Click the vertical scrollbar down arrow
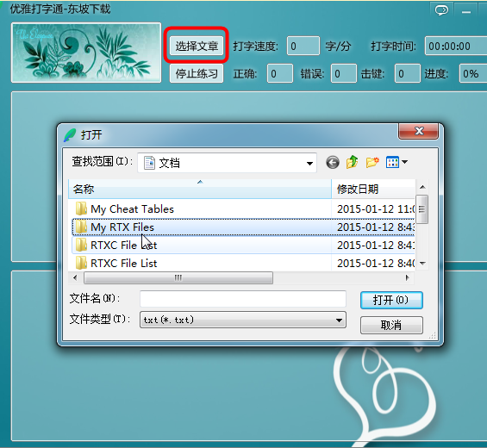 [422, 264]
